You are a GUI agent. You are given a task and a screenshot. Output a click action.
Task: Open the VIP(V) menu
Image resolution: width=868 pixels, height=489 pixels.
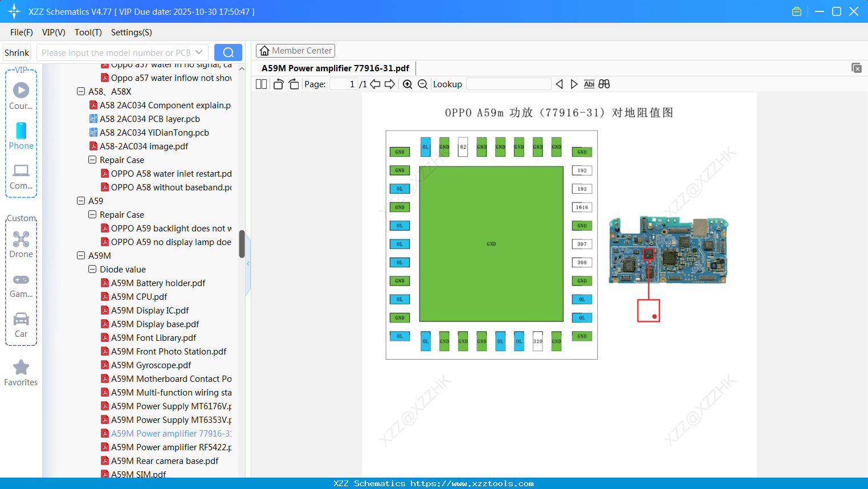54,32
